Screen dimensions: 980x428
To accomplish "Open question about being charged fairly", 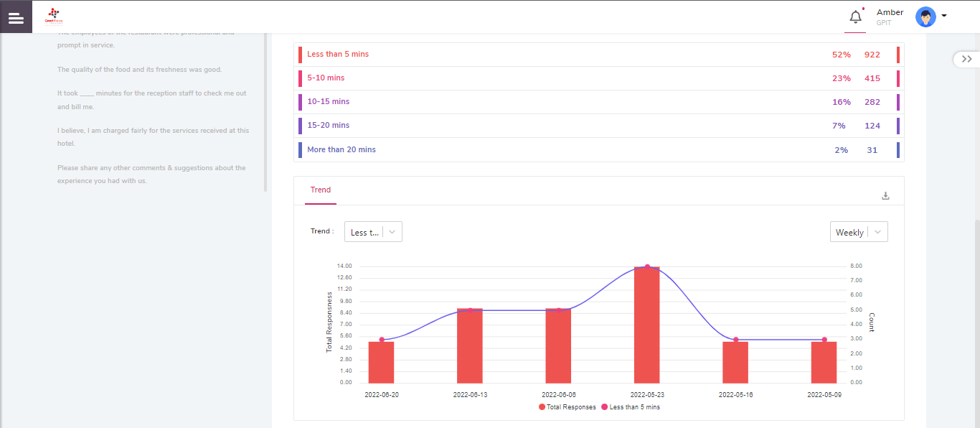I will click(154, 136).
